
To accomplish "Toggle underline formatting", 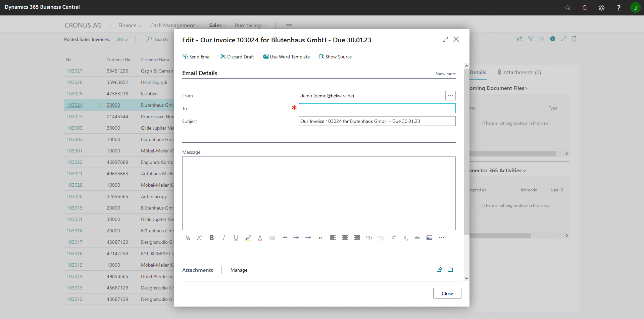I will click(x=236, y=238).
